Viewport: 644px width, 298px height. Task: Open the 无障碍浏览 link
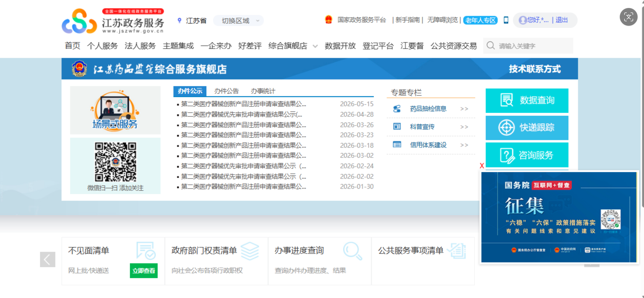click(x=443, y=20)
